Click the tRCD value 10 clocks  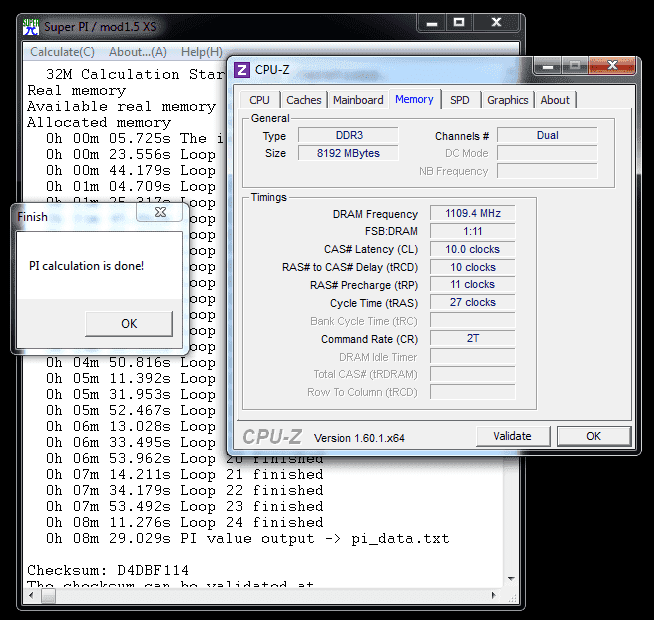[473, 267]
